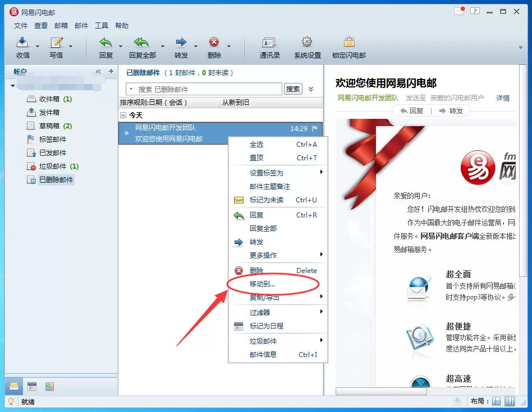Click 回复 button in preview pane
The height and width of the screenshot is (412, 532).
[x=412, y=111]
